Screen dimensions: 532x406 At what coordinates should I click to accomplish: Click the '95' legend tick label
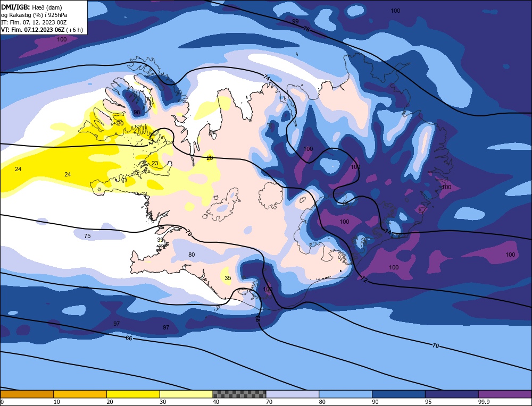pyautogui.click(x=428, y=402)
